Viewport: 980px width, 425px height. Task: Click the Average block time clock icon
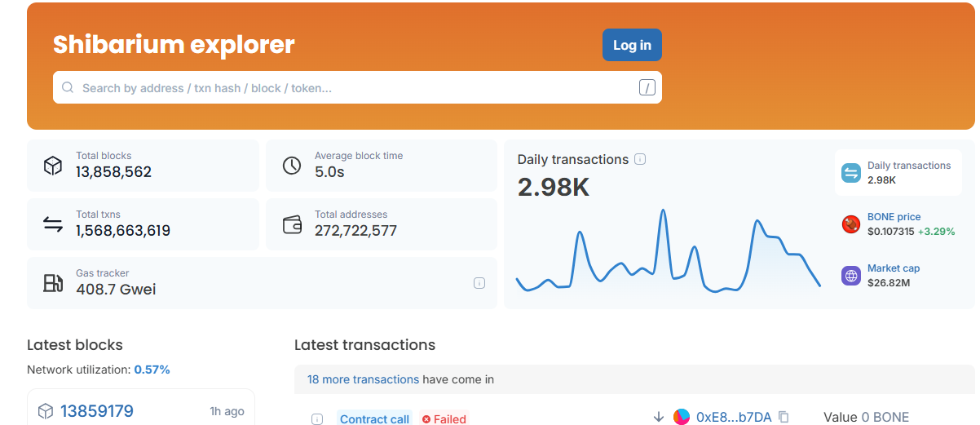[292, 166]
